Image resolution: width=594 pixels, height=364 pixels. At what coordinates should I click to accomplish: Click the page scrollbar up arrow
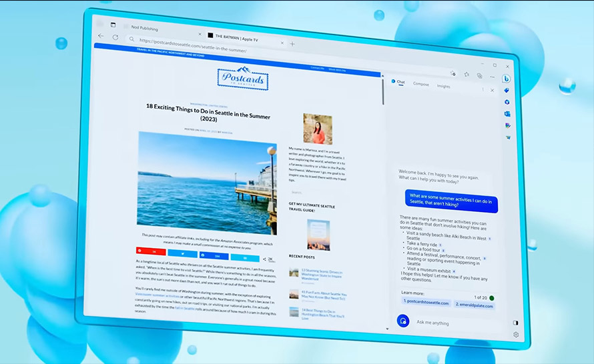coord(382,76)
